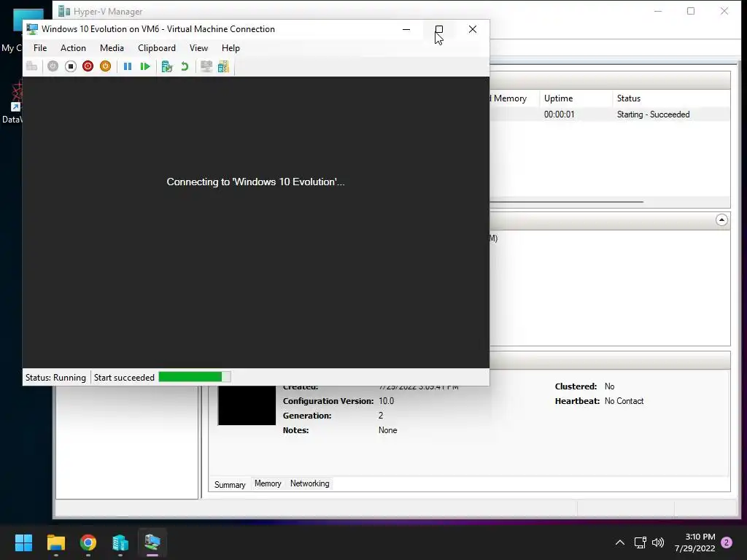747x560 pixels.
Task: Click the network tray icon
Action: click(x=640, y=542)
